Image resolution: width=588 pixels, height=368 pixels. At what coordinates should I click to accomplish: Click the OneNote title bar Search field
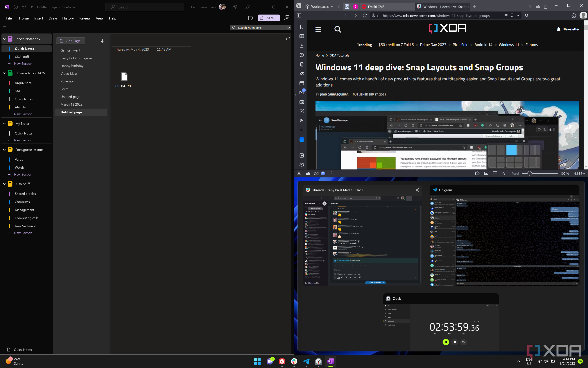coord(145,7)
